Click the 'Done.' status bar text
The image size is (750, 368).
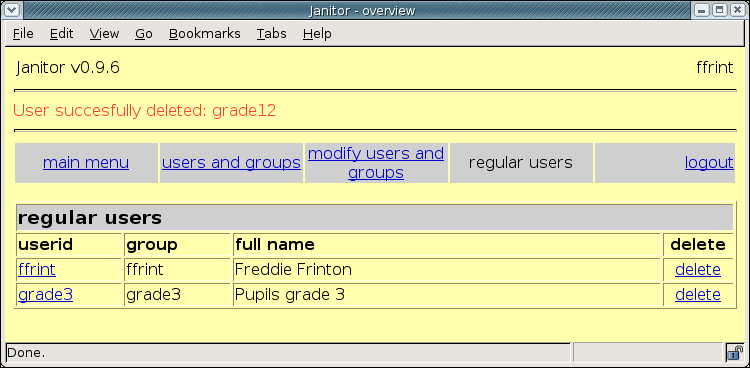[26, 353]
